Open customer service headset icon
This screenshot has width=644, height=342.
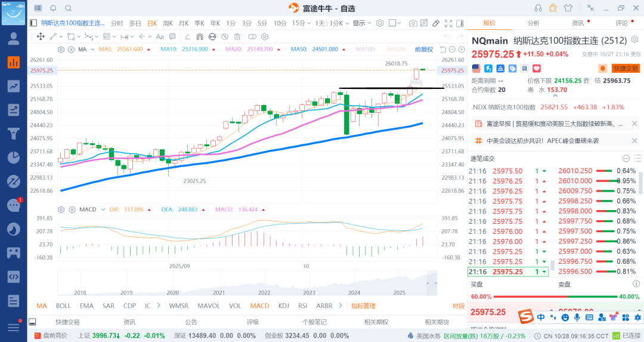tap(538, 8)
